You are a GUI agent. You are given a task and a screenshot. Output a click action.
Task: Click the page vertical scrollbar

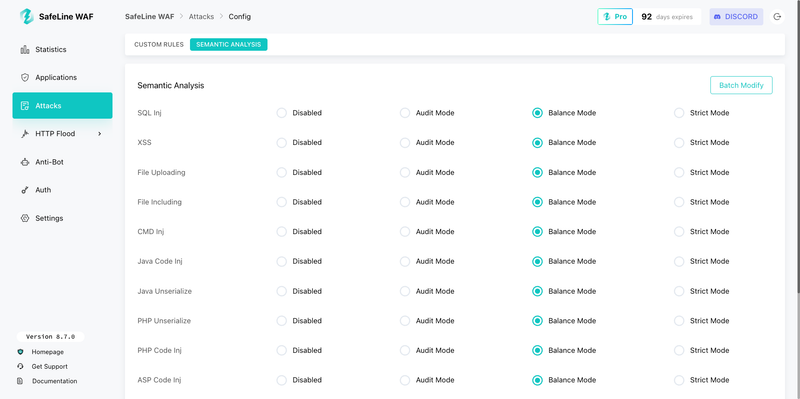[x=798, y=146]
